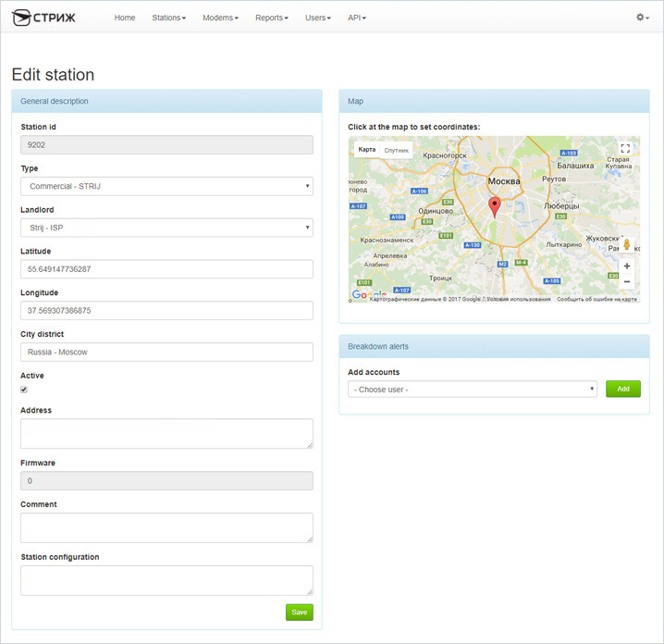664x644 pixels.
Task: Click the Edit station heading
Action: pyautogui.click(x=53, y=75)
